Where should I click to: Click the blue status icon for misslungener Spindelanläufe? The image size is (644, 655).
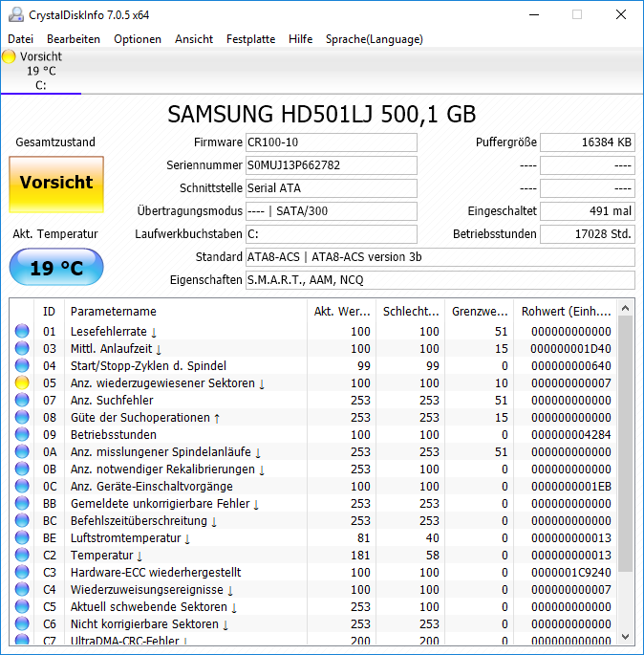tap(22, 451)
